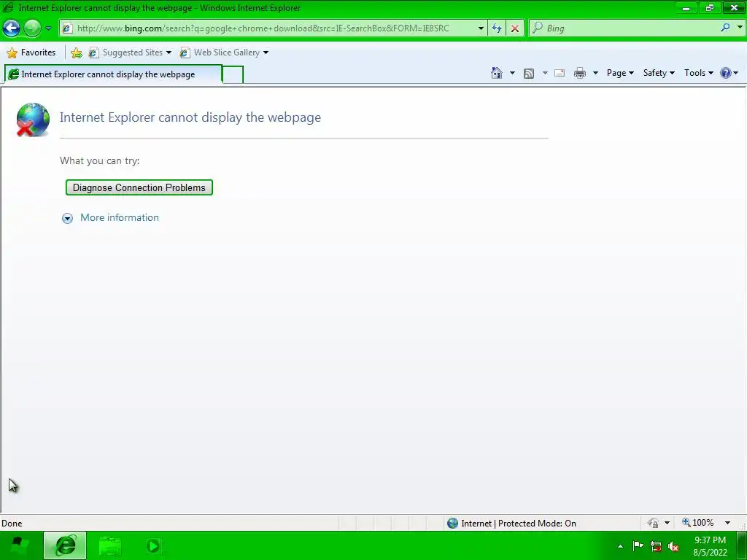Screen dimensions: 747x560
Task: Click the search magnifier icon
Action: pyautogui.click(x=726, y=28)
